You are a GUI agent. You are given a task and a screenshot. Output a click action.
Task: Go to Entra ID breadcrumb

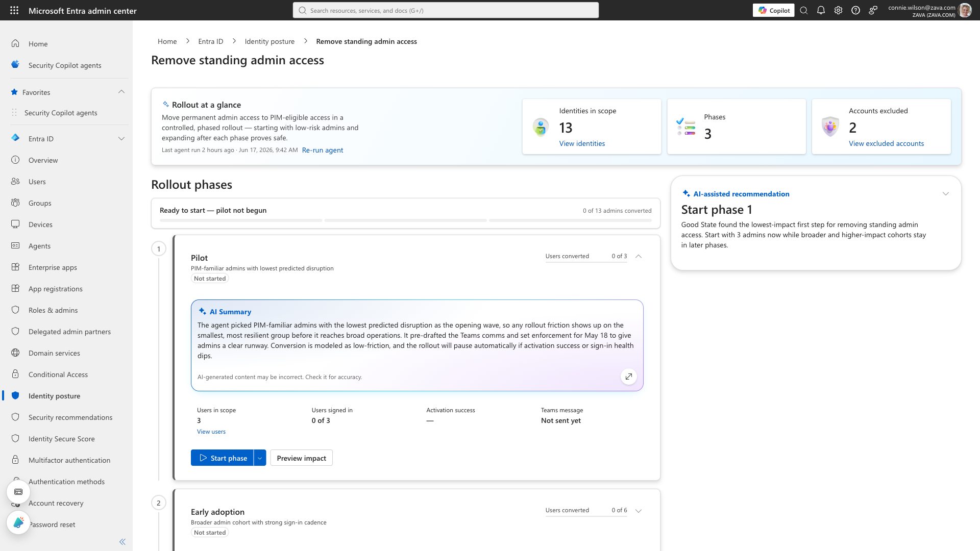click(x=210, y=41)
